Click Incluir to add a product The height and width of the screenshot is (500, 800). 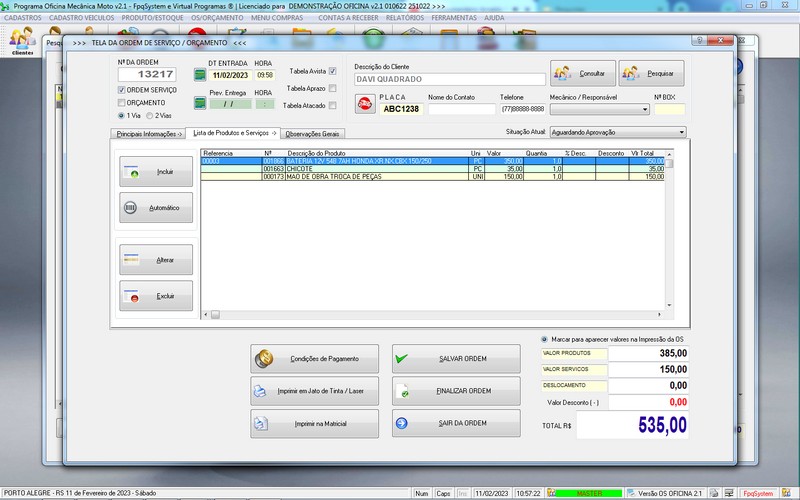(156, 172)
